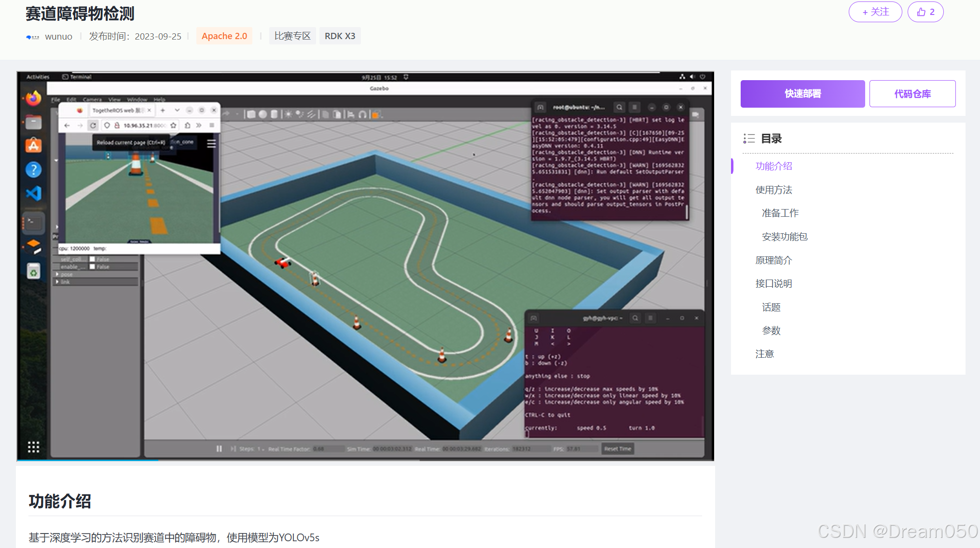Open the Trash icon in the dock
This screenshot has height=548, width=980.
(33, 272)
